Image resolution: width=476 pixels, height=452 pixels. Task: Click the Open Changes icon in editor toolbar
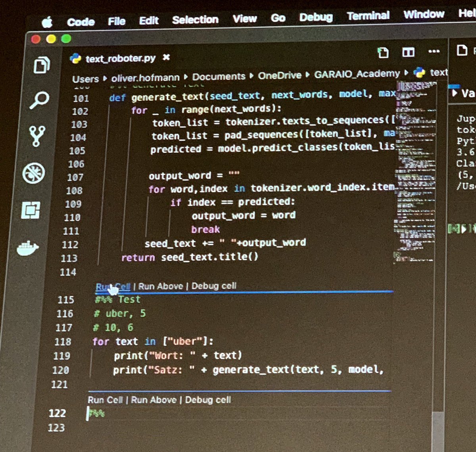383,52
